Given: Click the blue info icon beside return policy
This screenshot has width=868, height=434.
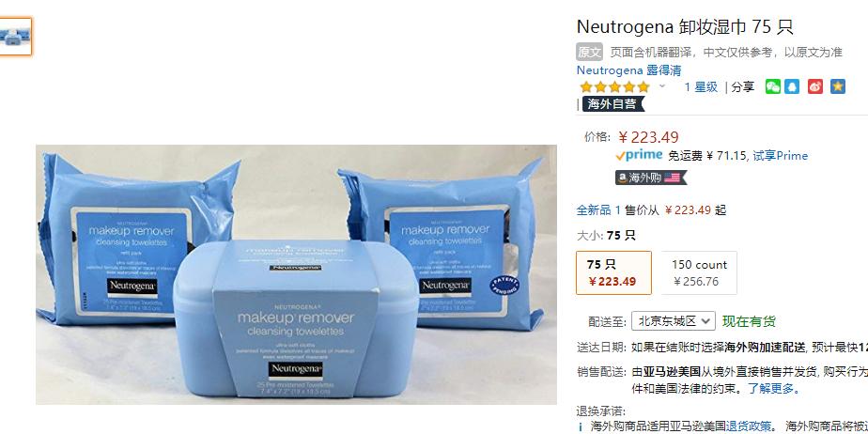Looking at the screenshot, I should 581,426.
